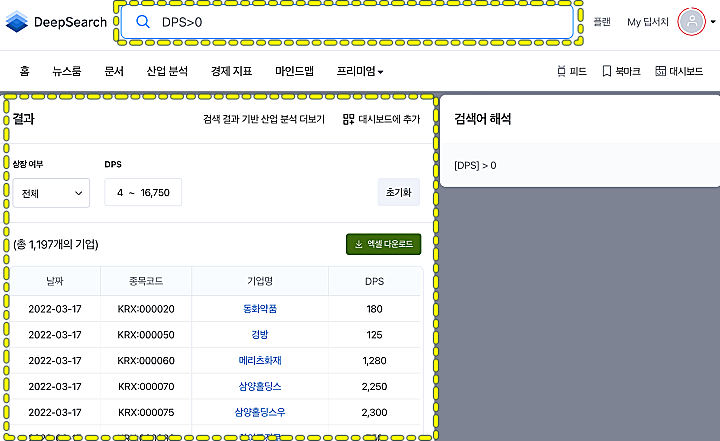Viewport: 720px width, 441px height.
Task: Click the 초기화 reset button
Action: pos(399,192)
